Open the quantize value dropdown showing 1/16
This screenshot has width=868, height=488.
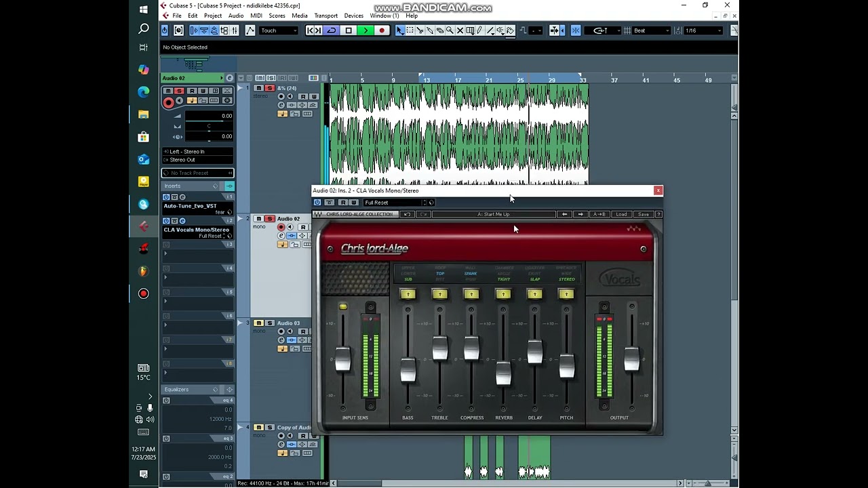[x=703, y=30]
